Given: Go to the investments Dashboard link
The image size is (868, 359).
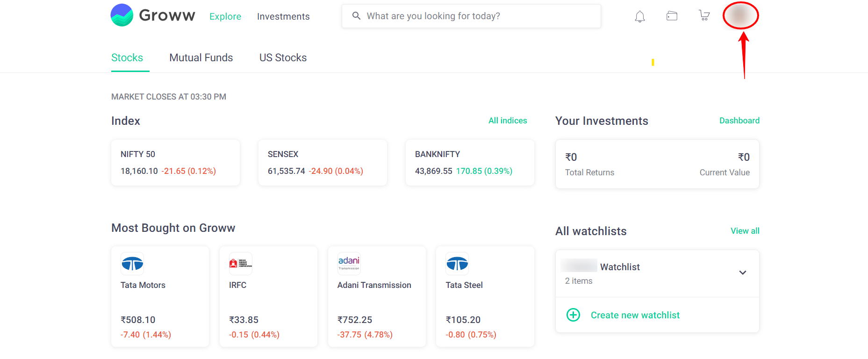Looking at the screenshot, I should [x=739, y=121].
